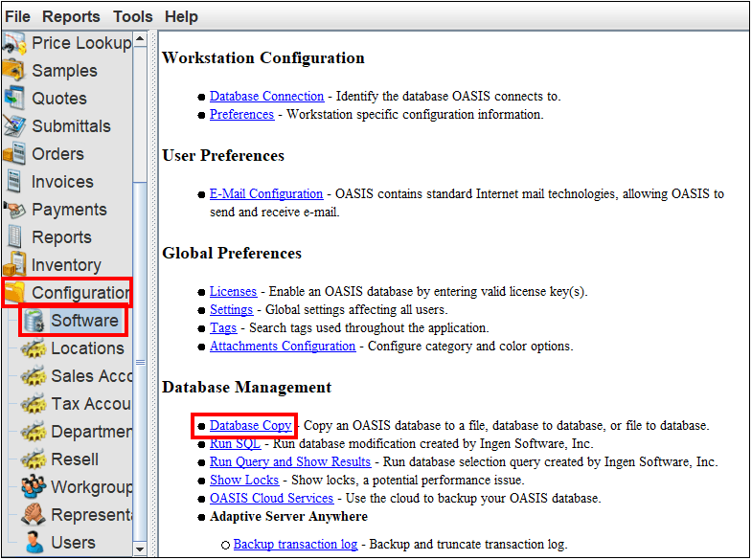Screen dimensions: 752x560
Task: Click the Orders icon in sidebar
Action: click(x=14, y=154)
